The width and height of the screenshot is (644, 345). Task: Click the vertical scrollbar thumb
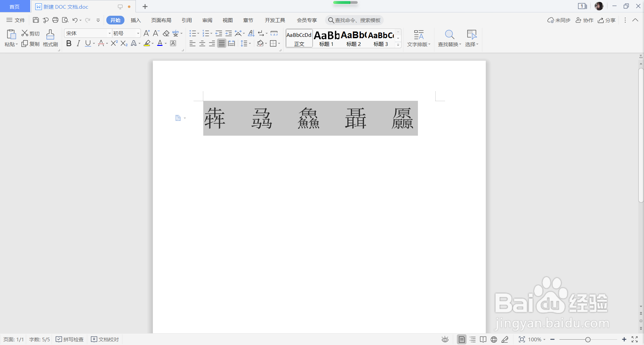(641, 135)
